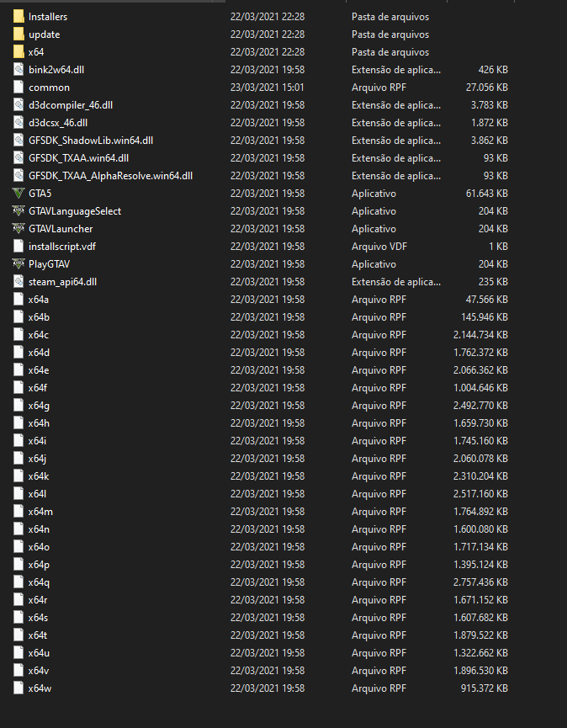This screenshot has width=567, height=728.
Task: Select the file name x64q
Action: [x=39, y=582]
